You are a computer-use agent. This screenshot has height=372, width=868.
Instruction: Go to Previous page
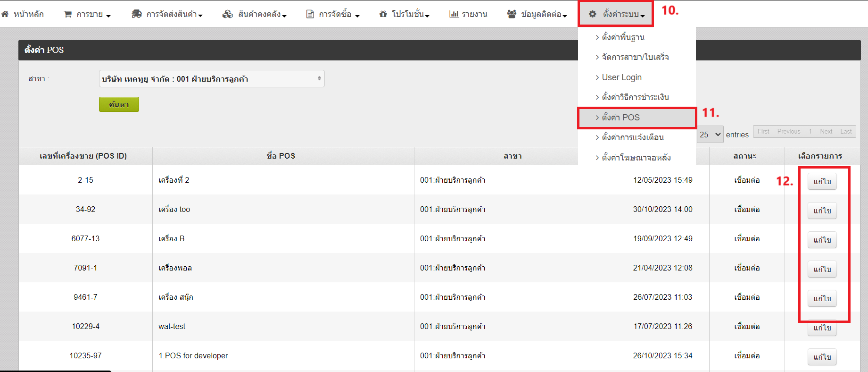789,131
